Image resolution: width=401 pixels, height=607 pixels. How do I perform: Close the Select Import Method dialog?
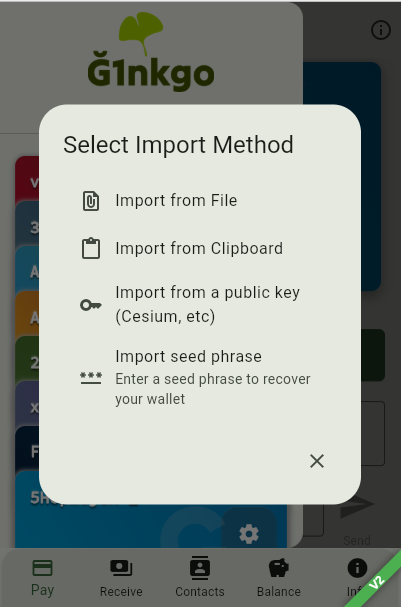[x=317, y=461]
